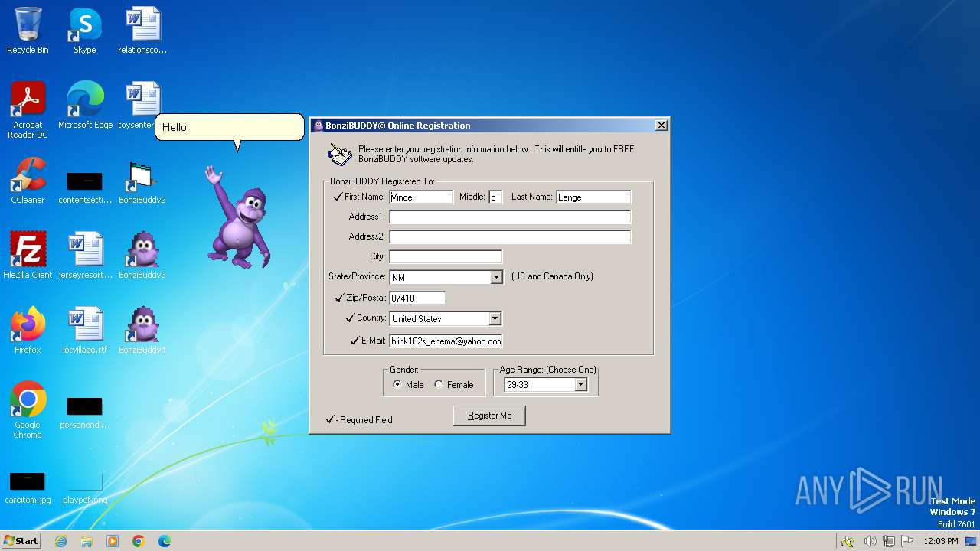Screen dimensions: 980x551
Task: Open the Recycle Bin desktop icon
Action: tap(28, 31)
